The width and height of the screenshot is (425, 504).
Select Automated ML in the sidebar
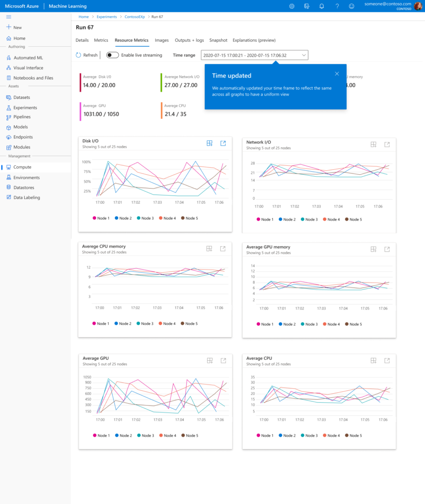[x=30, y=58]
